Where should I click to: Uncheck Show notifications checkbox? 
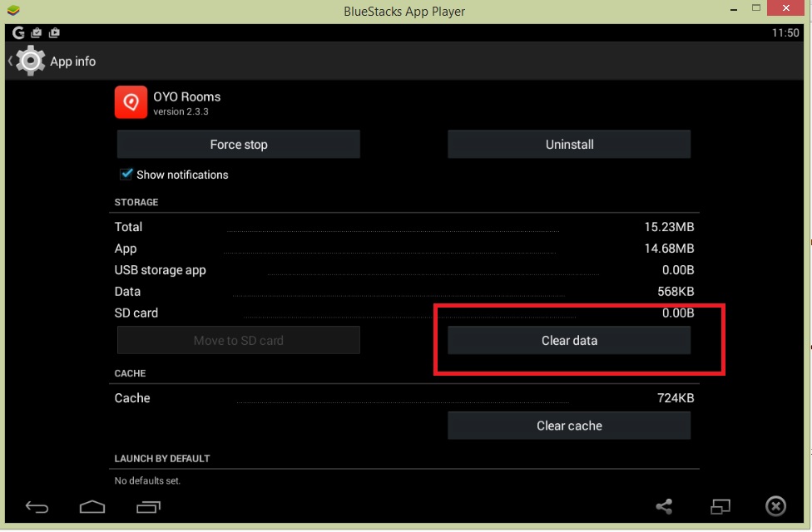pos(126,174)
